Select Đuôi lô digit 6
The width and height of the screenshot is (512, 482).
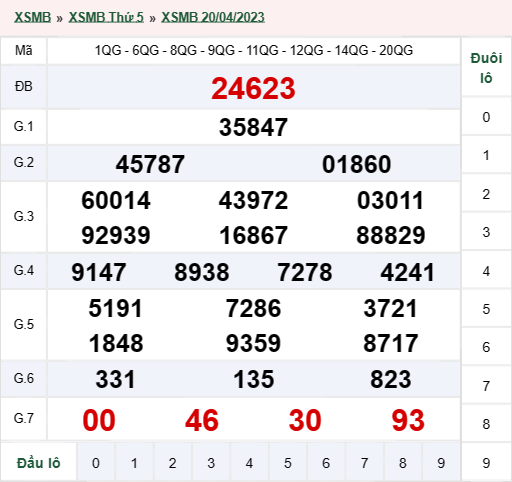click(486, 347)
